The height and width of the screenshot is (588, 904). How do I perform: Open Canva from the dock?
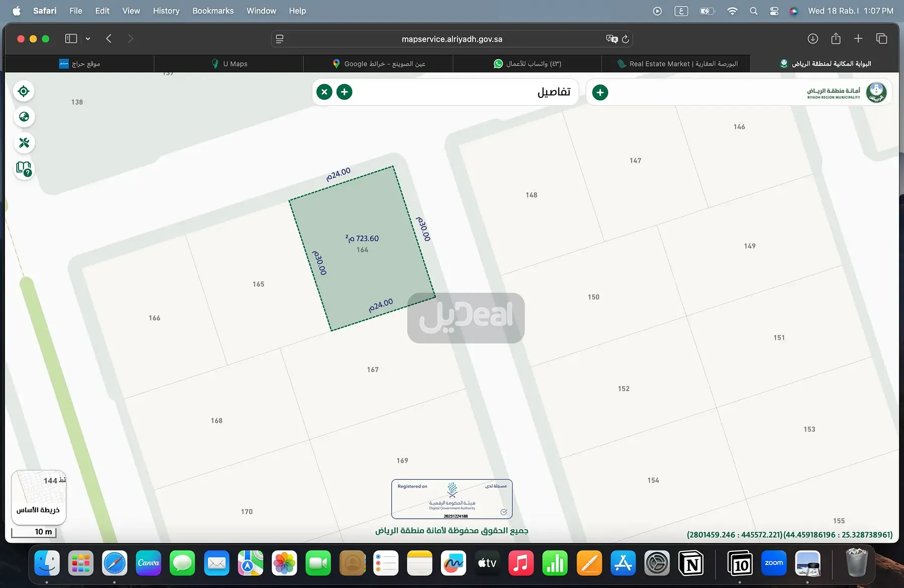point(148,563)
